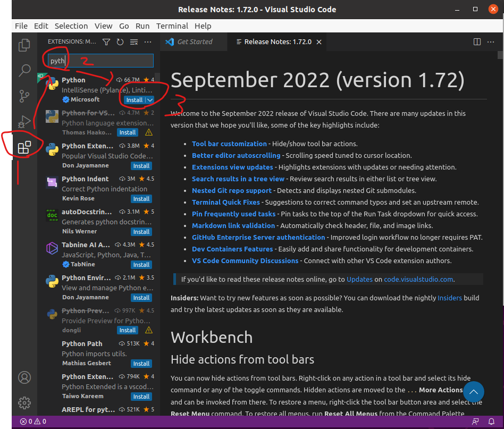504x429 pixels.
Task: Open the feedback icon in status bar
Action: (x=475, y=421)
